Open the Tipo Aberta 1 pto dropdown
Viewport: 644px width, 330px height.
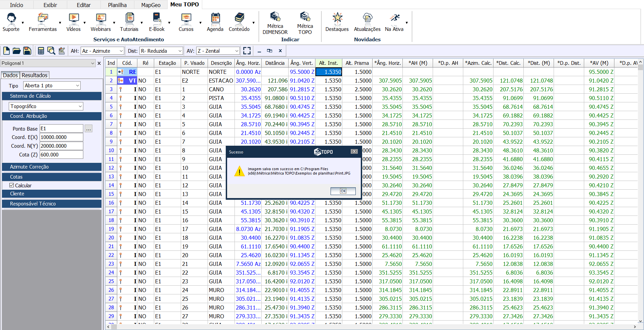pyautogui.click(x=52, y=86)
